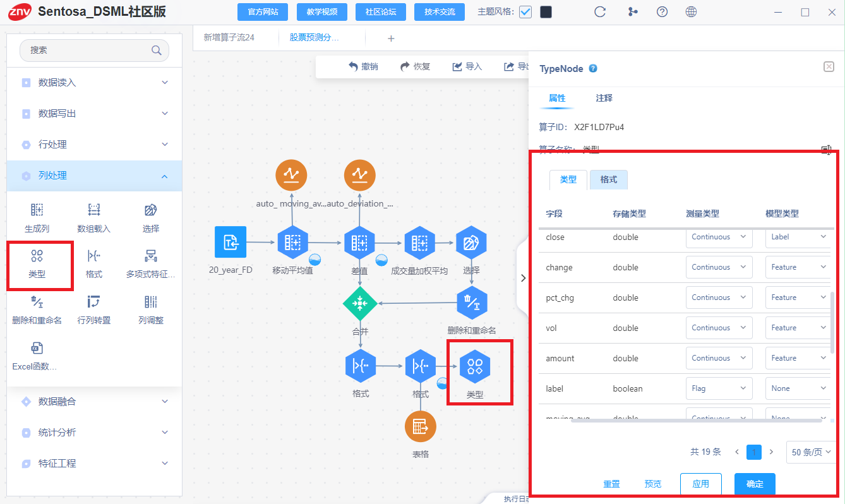
Task: Switch to the 类型 sub-tab
Action: (568, 179)
